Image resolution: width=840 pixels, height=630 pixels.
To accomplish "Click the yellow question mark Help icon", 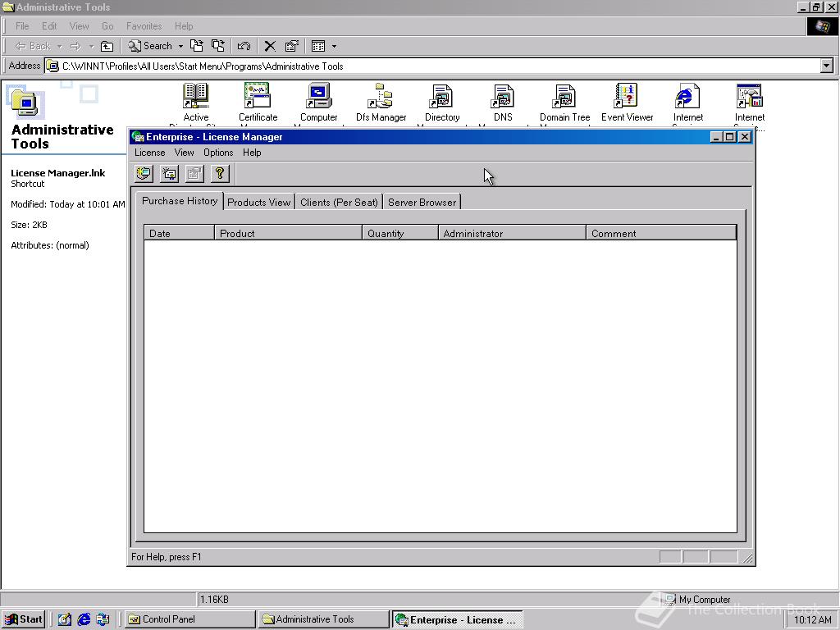I will click(219, 173).
